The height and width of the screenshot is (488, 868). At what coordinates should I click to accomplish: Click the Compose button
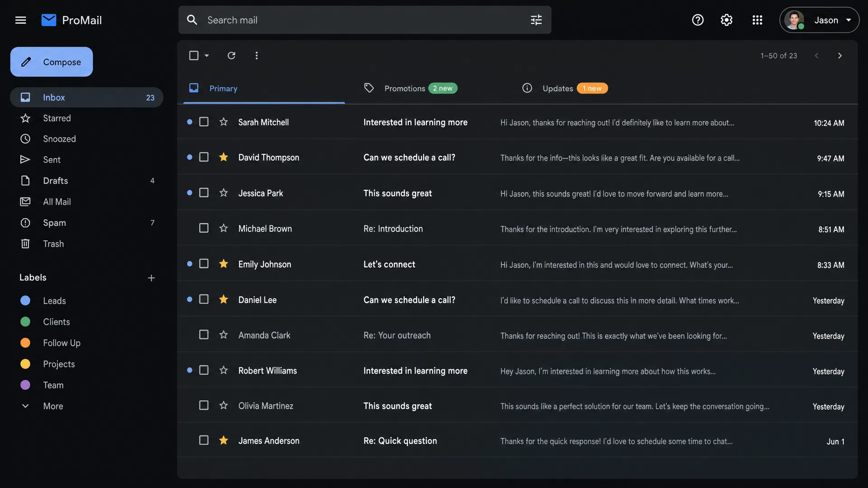point(52,62)
